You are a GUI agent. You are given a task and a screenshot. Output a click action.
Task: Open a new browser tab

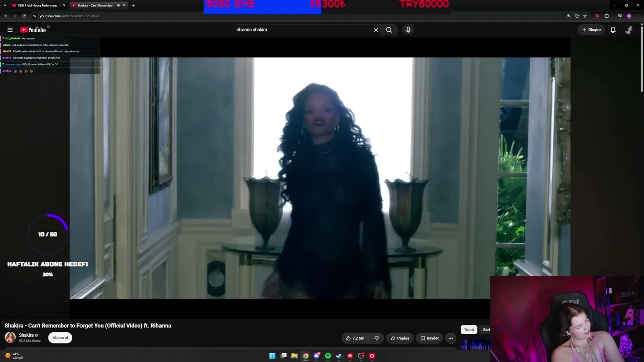coord(133,5)
